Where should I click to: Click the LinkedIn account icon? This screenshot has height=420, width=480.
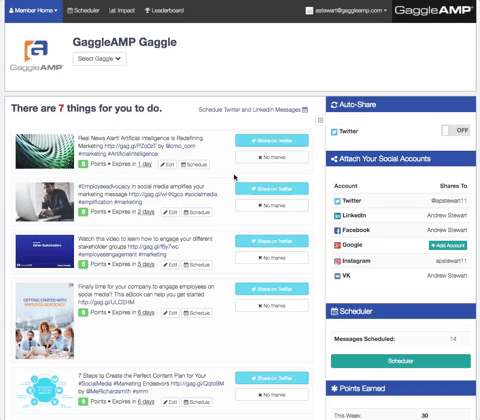[337, 216]
